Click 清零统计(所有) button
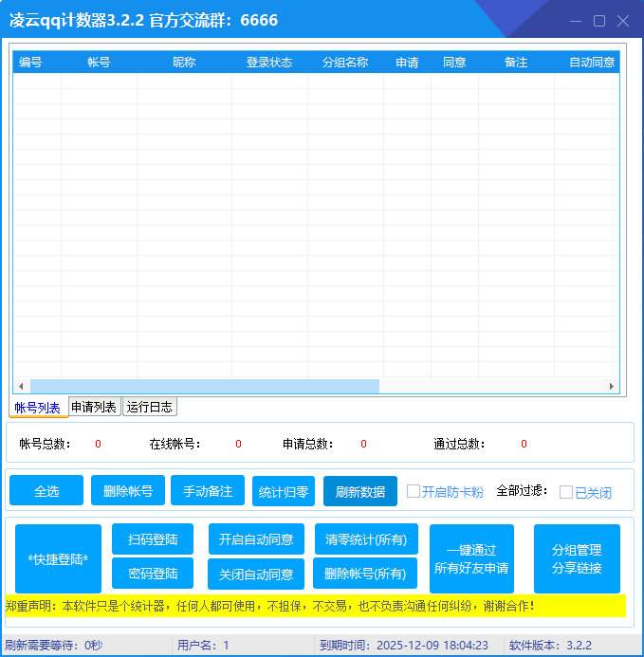The width and height of the screenshot is (644, 657). (x=366, y=539)
